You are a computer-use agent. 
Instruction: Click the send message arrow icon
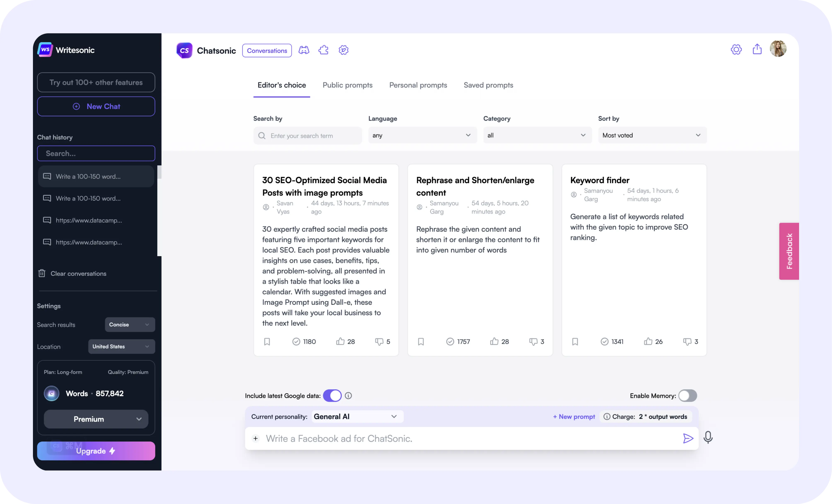[x=688, y=438]
